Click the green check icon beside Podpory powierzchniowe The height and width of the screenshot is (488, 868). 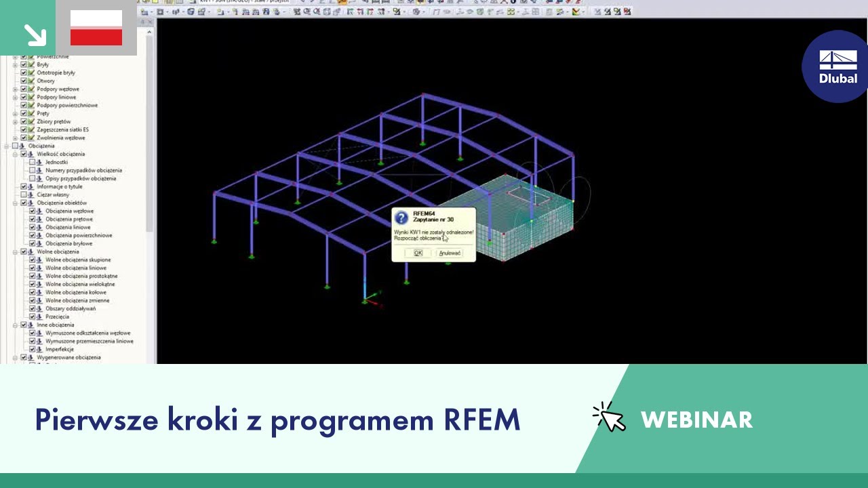tap(31, 105)
